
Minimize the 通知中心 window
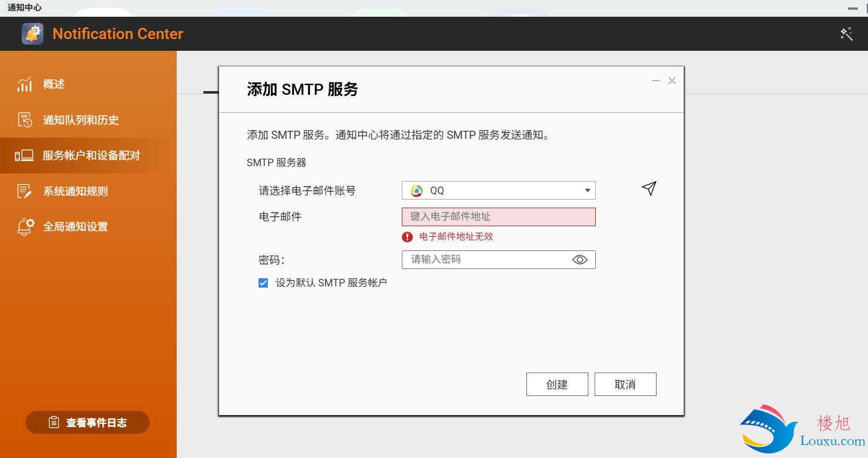coord(854,8)
